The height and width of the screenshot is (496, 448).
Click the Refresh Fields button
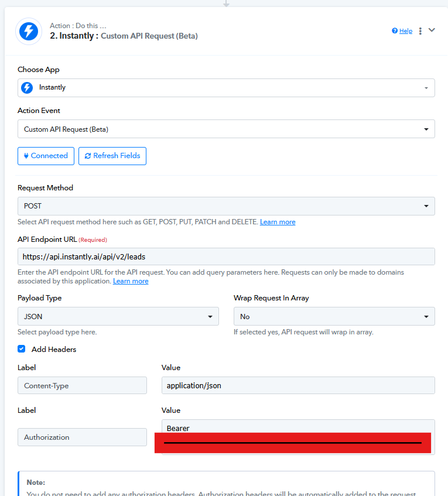point(112,156)
